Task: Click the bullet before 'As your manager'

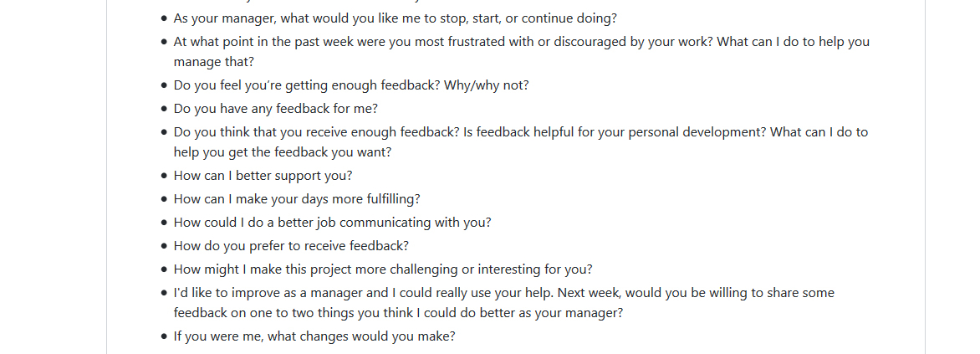Action: [164, 18]
